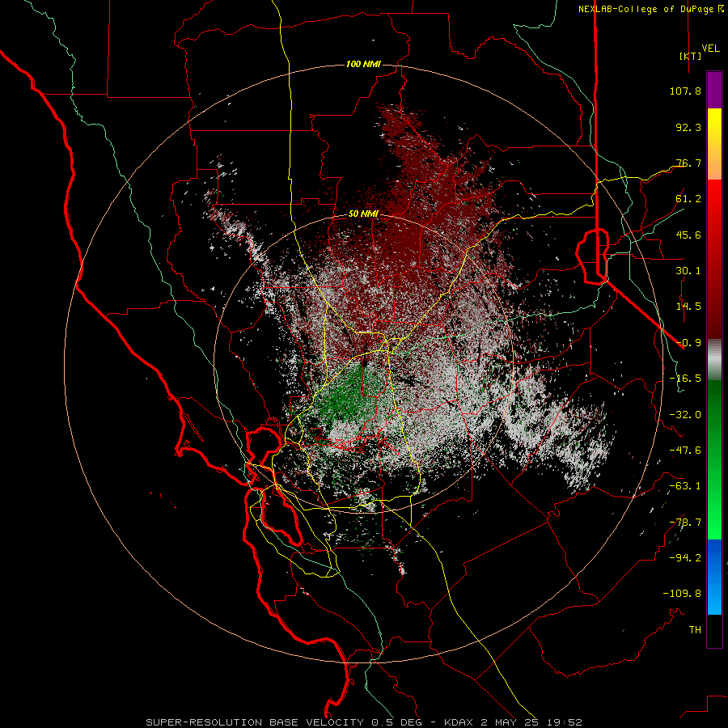
Task: Pick the yellow-orange segment of velocity color bar
Action: [x=714, y=144]
